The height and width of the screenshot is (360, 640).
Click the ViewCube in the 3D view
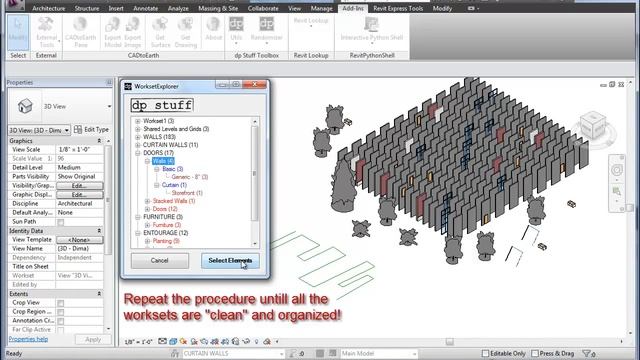click(x=593, y=126)
